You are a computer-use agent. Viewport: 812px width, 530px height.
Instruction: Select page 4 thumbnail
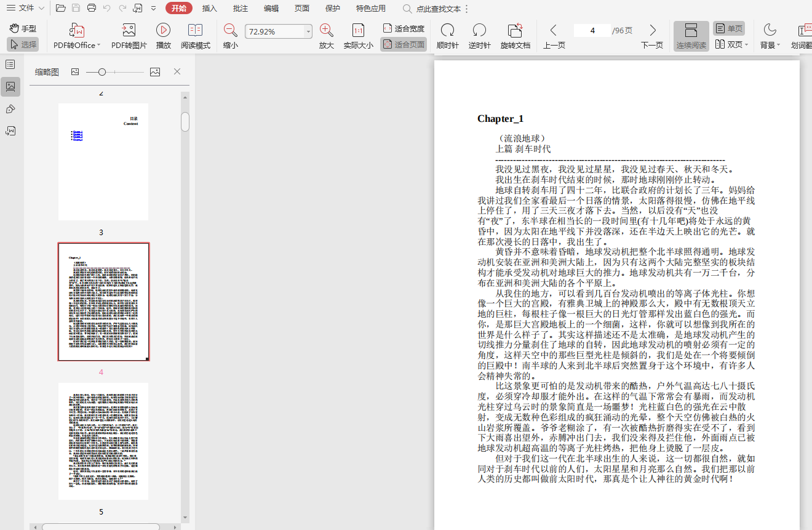click(103, 302)
